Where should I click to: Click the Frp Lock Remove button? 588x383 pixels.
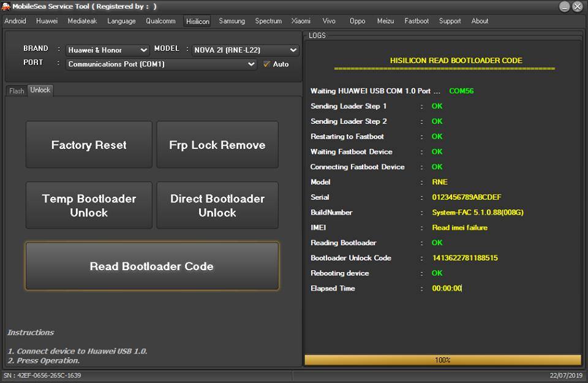coord(217,145)
